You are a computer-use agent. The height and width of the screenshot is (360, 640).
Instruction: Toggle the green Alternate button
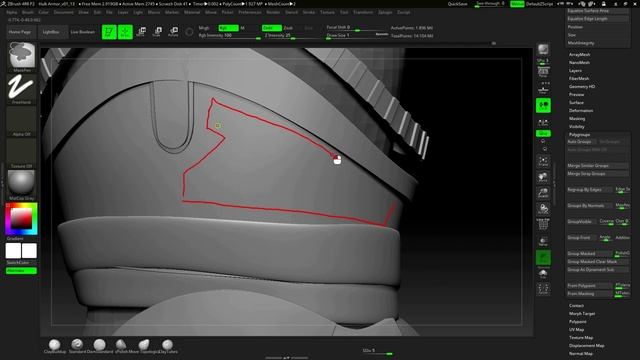point(21,271)
